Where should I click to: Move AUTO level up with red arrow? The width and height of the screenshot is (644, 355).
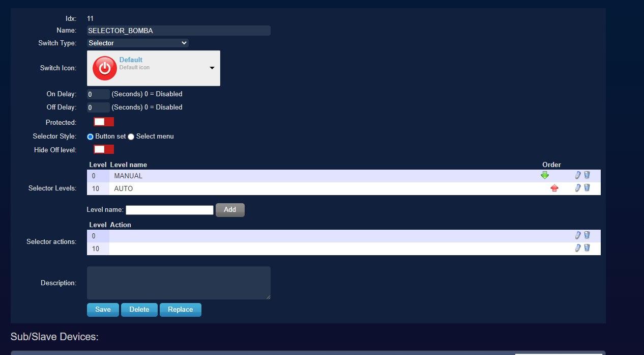(554, 188)
